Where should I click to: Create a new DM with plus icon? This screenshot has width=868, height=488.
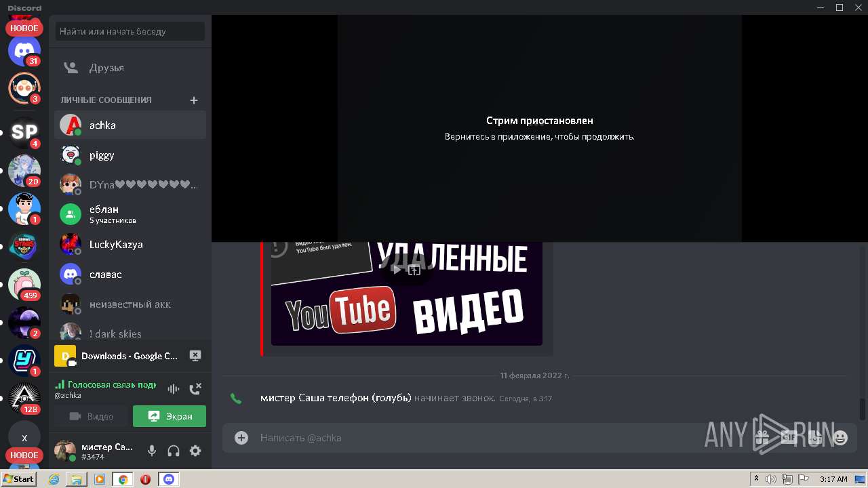point(194,100)
